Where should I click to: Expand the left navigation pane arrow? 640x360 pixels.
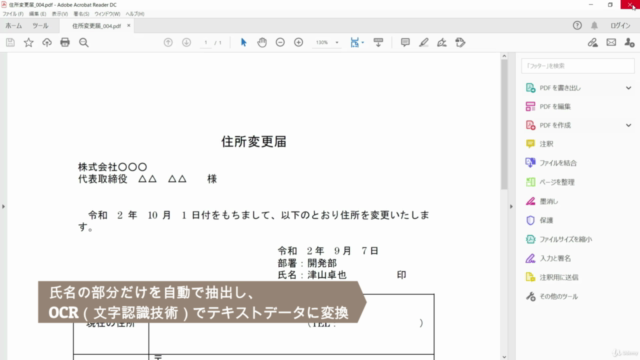point(3,207)
